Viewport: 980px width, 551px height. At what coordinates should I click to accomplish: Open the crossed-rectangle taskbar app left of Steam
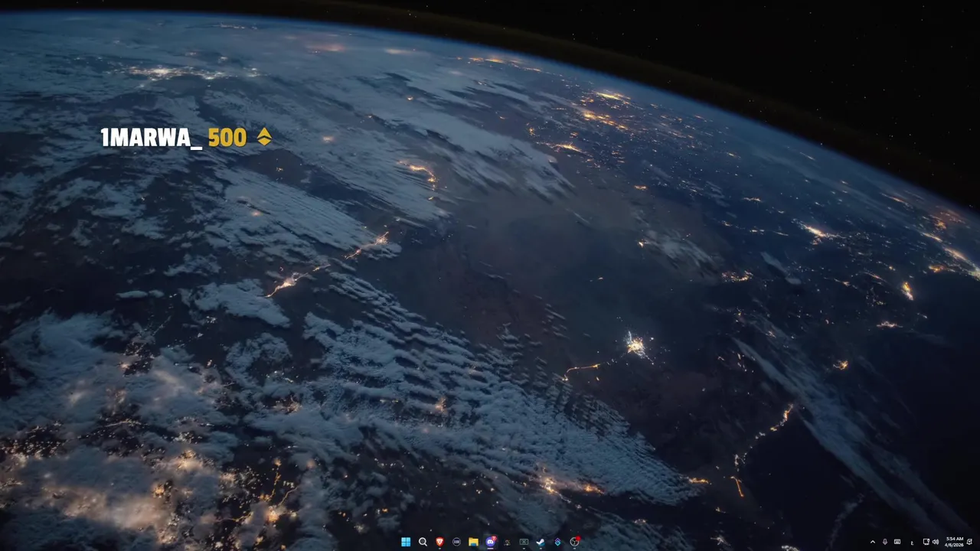(x=524, y=542)
